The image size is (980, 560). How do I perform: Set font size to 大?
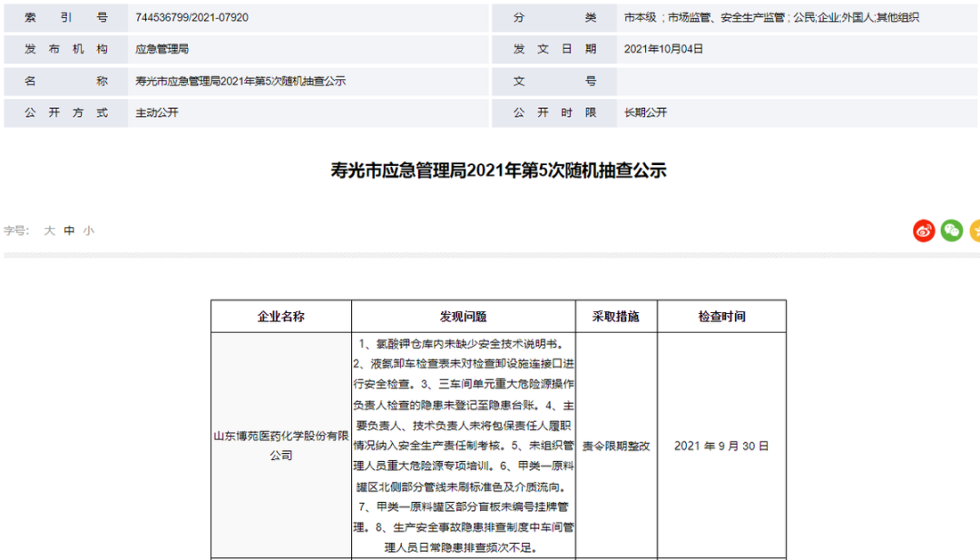[x=49, y=231]
